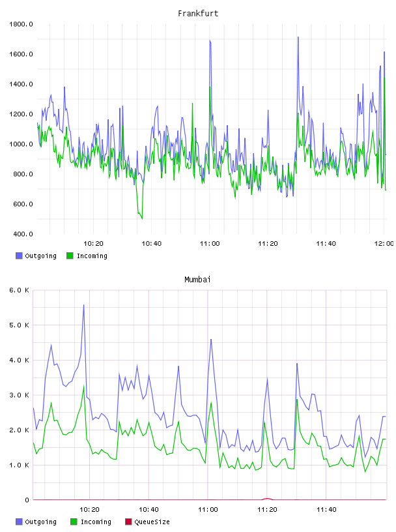396x532 pixels.
Task: Click the 11:00 time label under Frankfurt chart
Action: tap(210, 244)
